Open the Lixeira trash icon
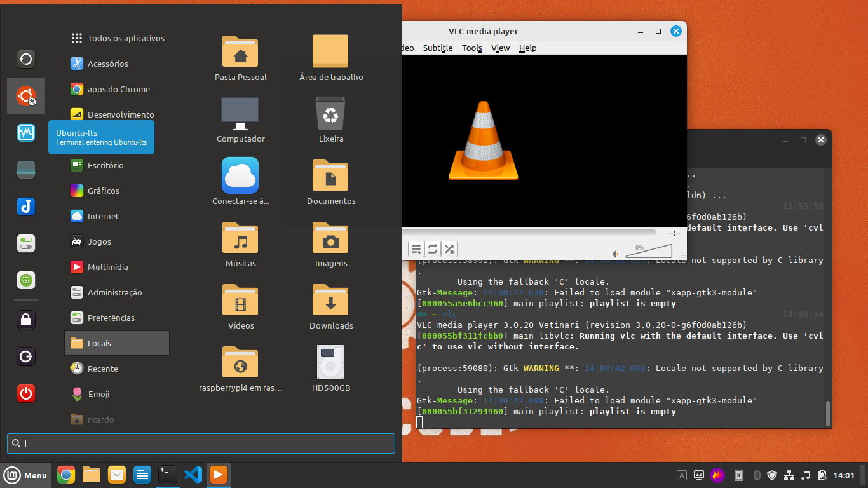868x488 pixels. point(330,120)
